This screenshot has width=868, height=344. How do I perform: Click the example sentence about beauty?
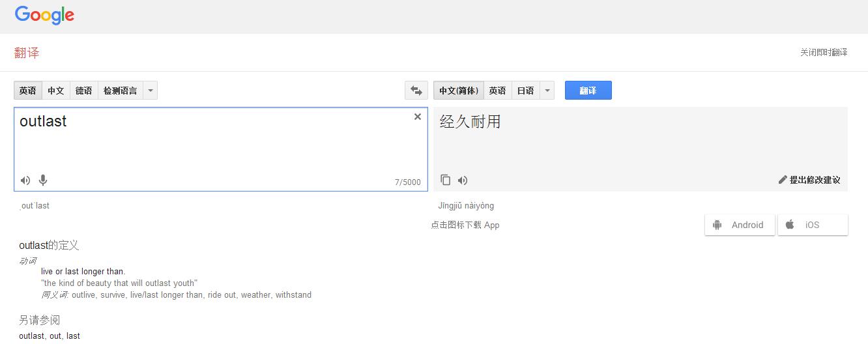(x=119, y=283)
